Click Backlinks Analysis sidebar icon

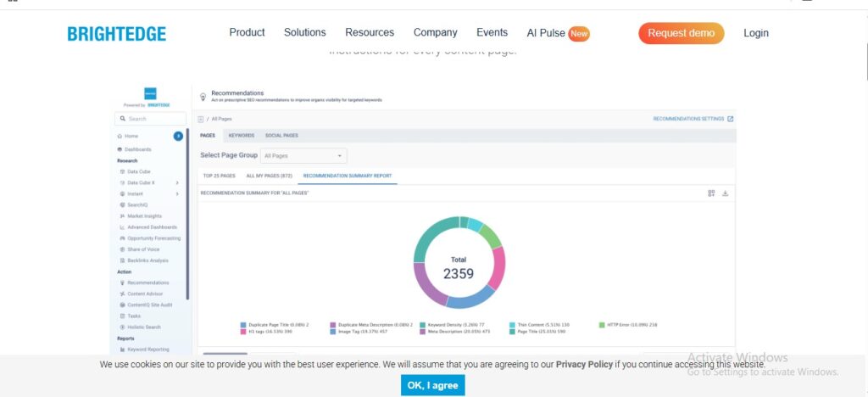click(x=122, y=260)
